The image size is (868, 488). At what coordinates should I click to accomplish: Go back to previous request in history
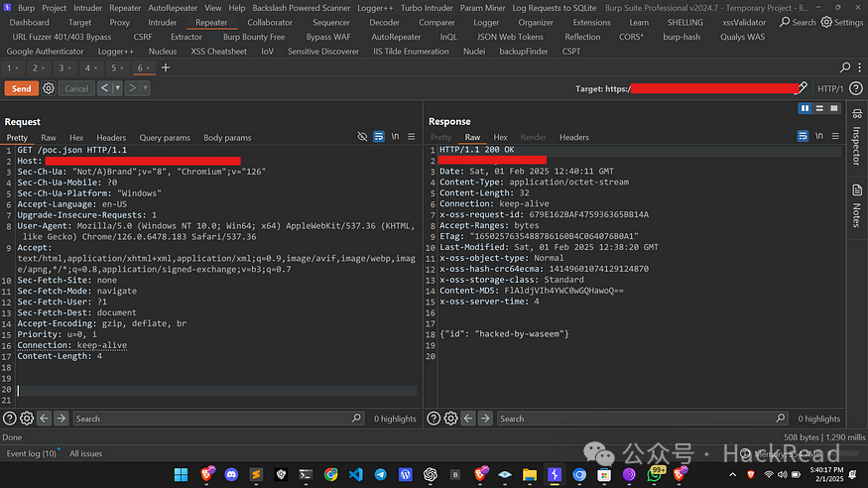tap(104, 88)
